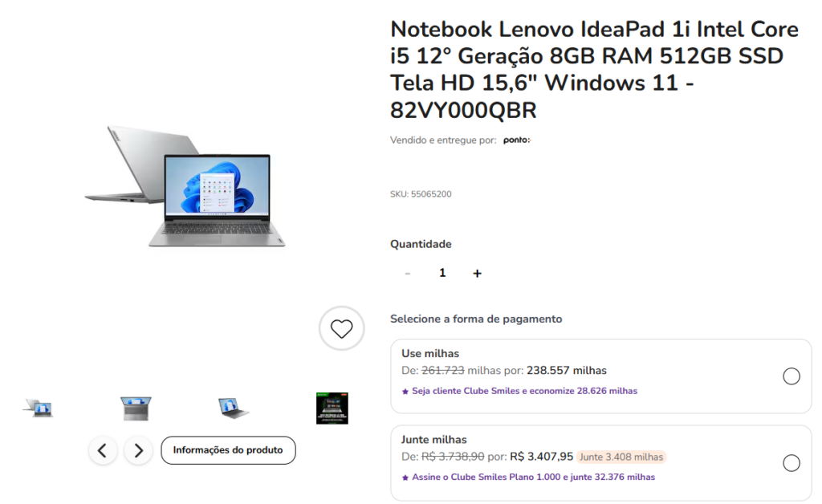
Task: Increase quantity with the plus button
Action: click(477, 273)
